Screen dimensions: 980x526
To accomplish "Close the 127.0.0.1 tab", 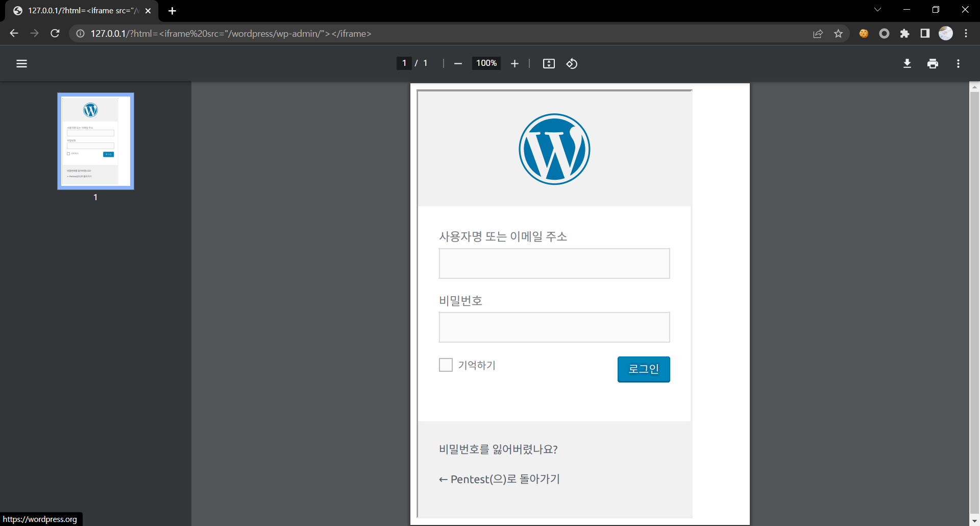I will click(148, 11).
